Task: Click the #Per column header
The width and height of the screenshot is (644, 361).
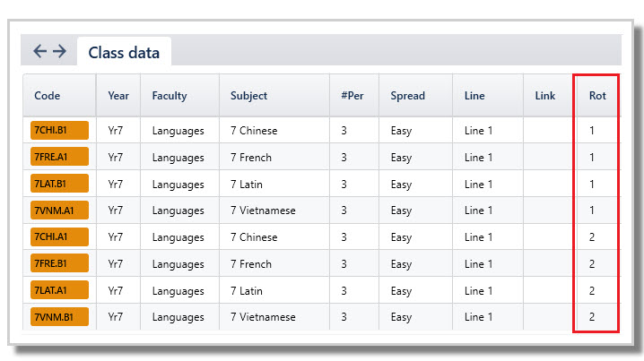Action: (352, 96)
